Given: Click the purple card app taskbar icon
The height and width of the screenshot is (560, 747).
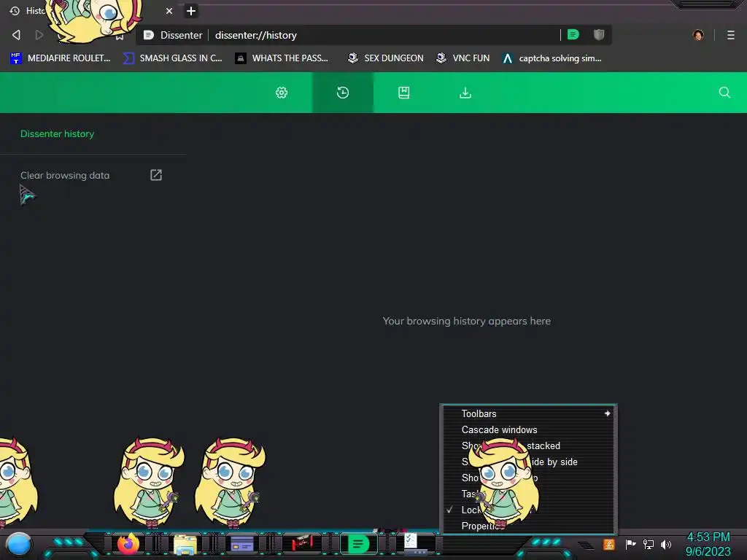Looking at the screenshot, I should pyautogui.click(x=242, y=544).
